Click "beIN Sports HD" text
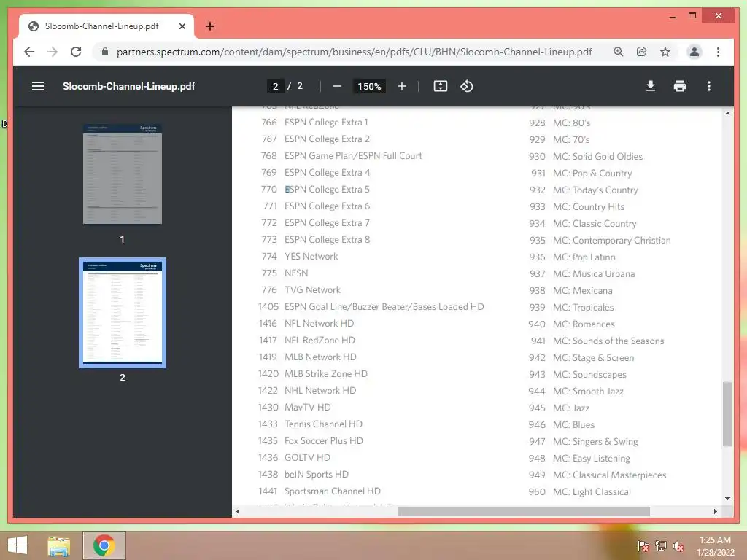Image resolution: width=747 pixels, height=560 pixels. tap(317, 474)
